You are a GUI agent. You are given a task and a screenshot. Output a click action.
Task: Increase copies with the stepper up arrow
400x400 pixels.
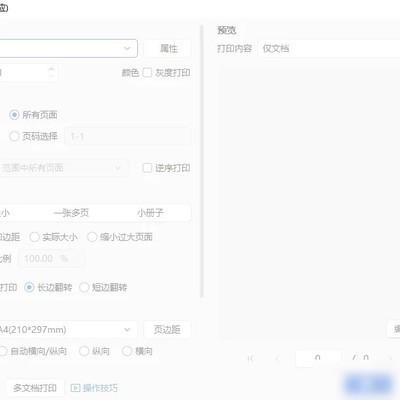[x=51, y=69]
